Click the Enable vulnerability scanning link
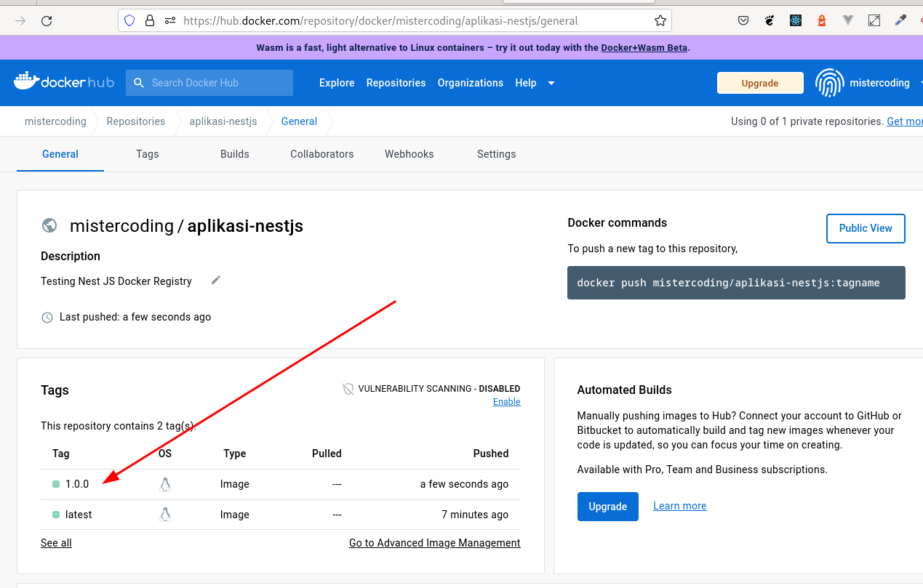Image resolution: width=923 pixels, height=588 pixels. pyautogui.click(x=507, y=402)
